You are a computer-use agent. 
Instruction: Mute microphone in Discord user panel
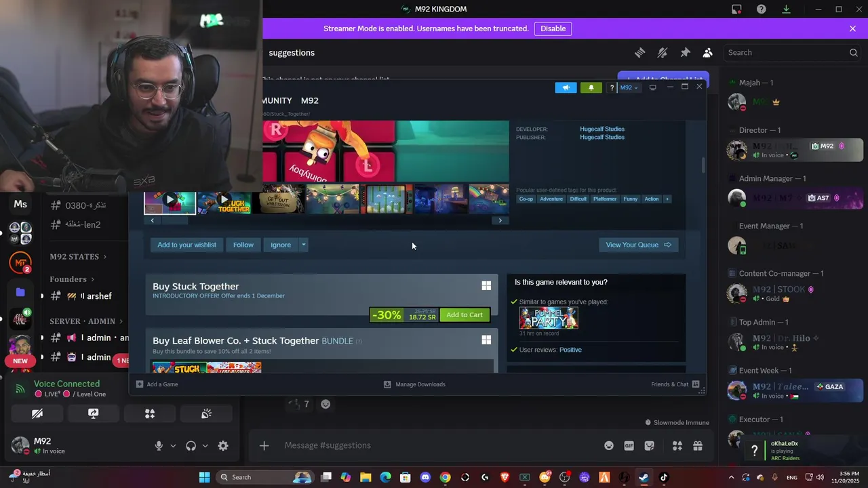[159, 445]
